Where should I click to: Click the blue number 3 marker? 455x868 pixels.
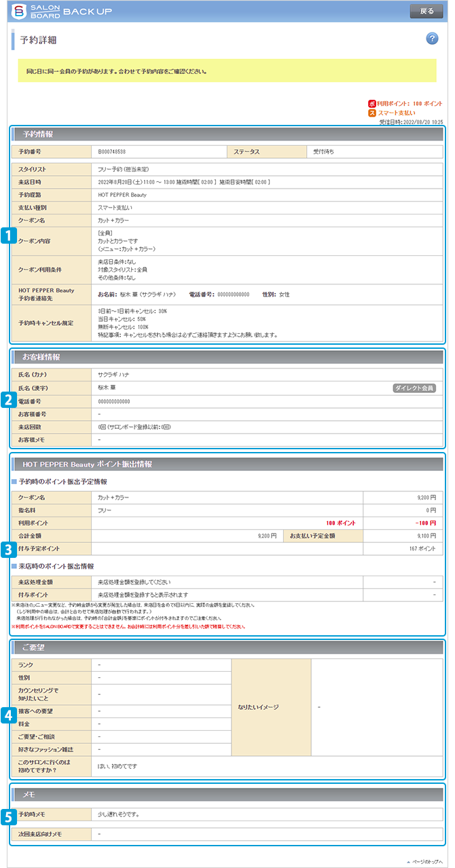(x=8, y=547)
